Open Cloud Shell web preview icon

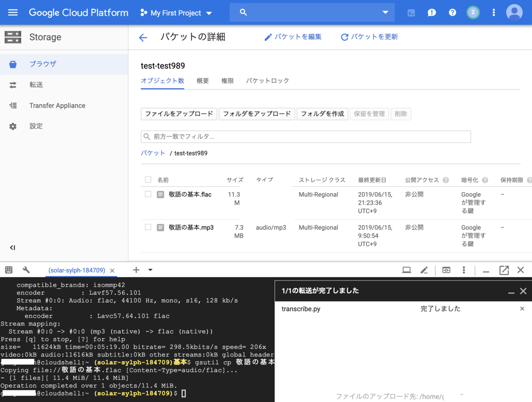pos(446,270)
